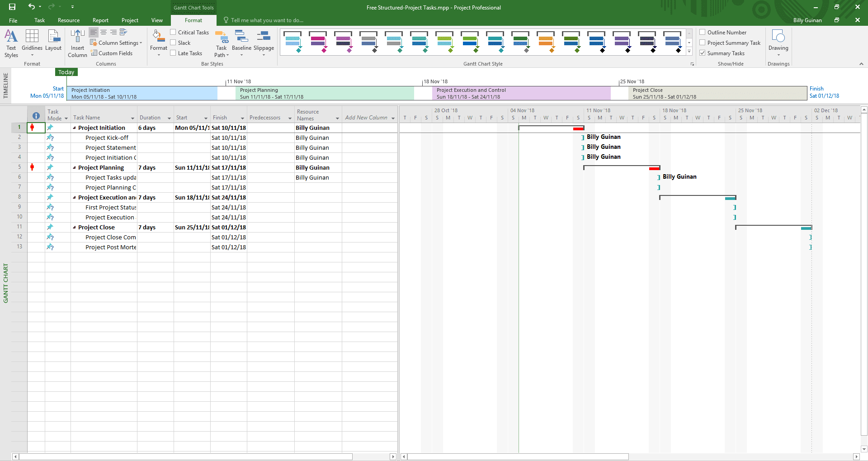Enable Critical Tasks checkbox
This screenshot has width=868, height=461.
[x=173, y=32]
